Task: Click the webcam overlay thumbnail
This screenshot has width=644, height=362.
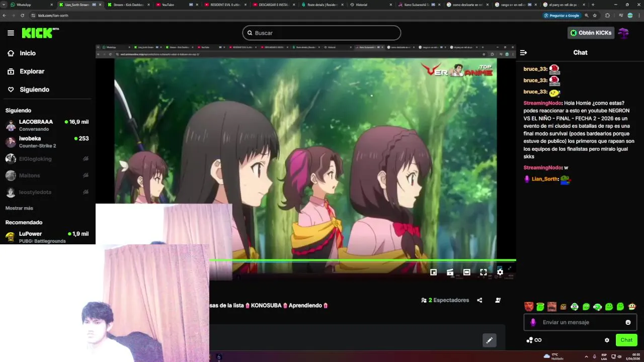Action: tap(105, 303)
